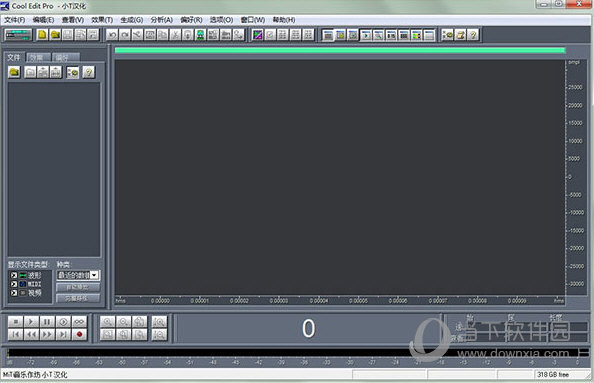
Task: Click the help question mark in main toolbar
Action: click(473, 35)
